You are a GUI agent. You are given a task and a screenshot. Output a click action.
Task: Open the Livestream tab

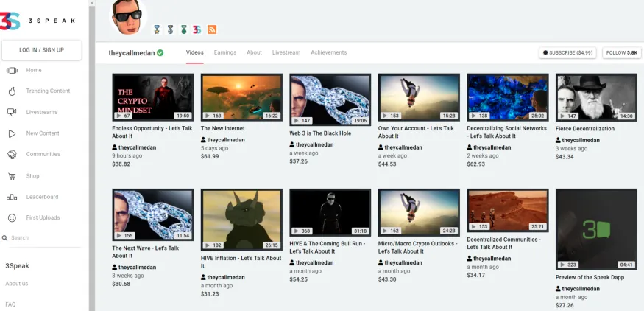tap(286, 52)
